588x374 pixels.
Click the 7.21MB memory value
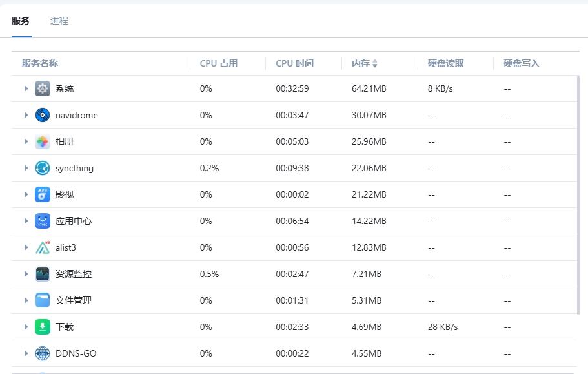pos(367,275)
